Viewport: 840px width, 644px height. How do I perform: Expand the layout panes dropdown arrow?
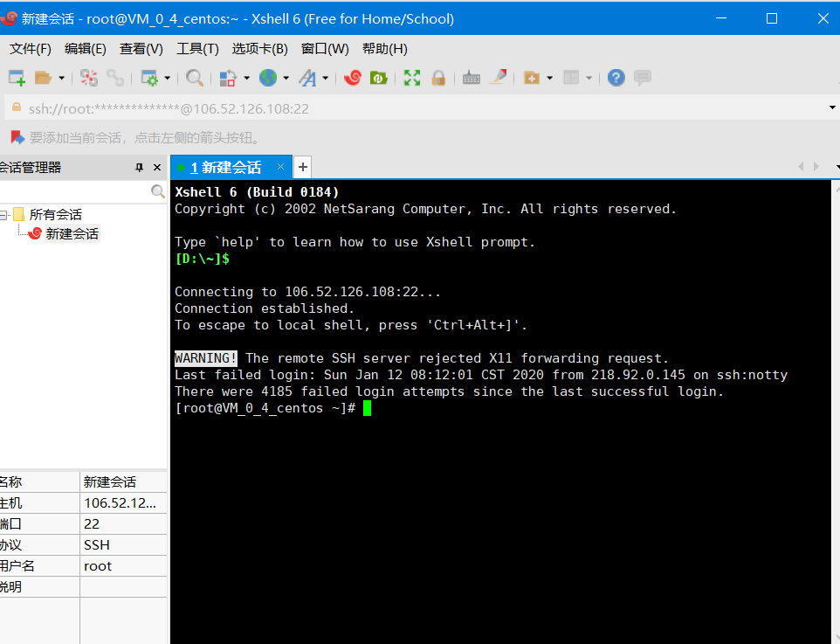589,79
